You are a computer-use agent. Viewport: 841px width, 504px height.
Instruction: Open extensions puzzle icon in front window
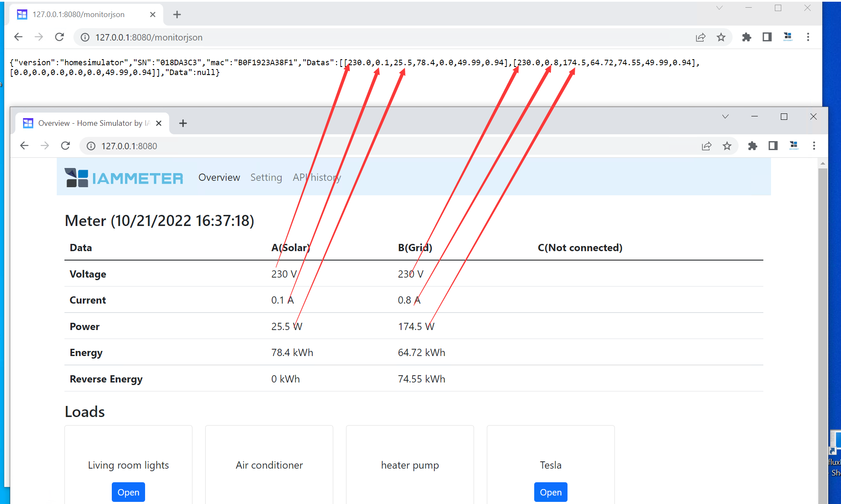pos(753,146)
